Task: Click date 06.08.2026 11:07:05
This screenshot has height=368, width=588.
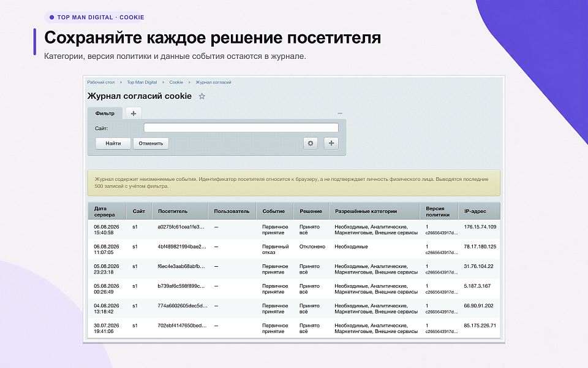Action: [107, 250]
